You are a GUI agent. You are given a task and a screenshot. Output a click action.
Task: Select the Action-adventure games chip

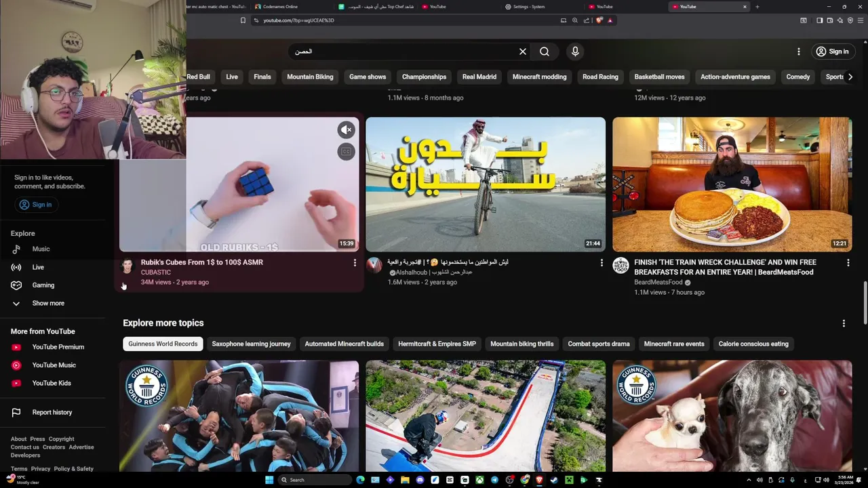click(x=735, y=77)
